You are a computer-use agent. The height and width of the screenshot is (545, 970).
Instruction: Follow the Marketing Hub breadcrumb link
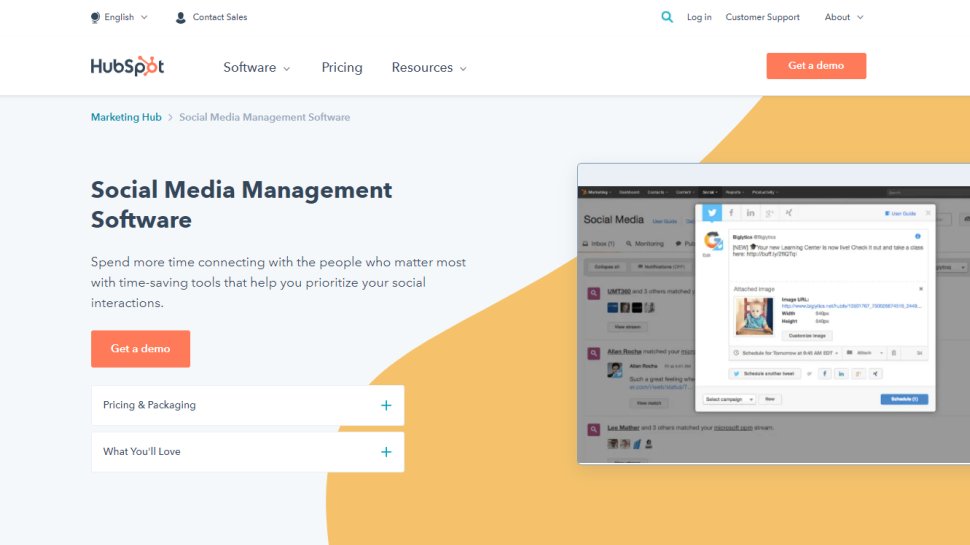126,117
